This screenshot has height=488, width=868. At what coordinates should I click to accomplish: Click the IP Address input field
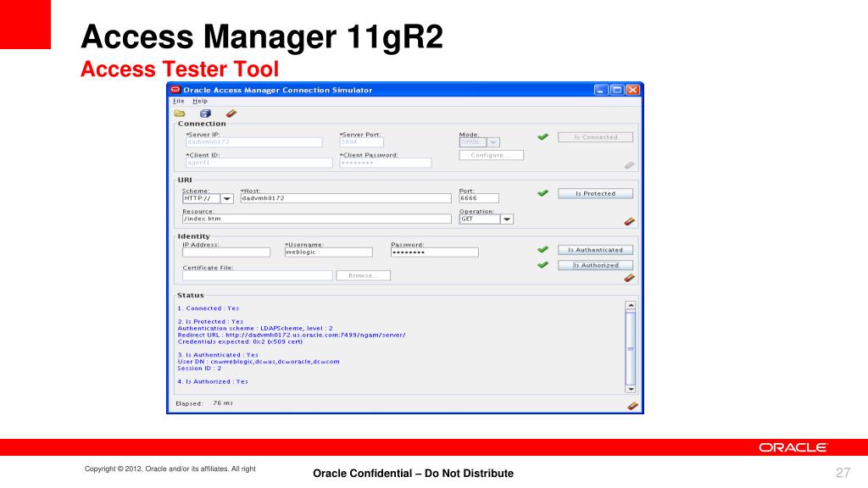(x=225, y=252)
